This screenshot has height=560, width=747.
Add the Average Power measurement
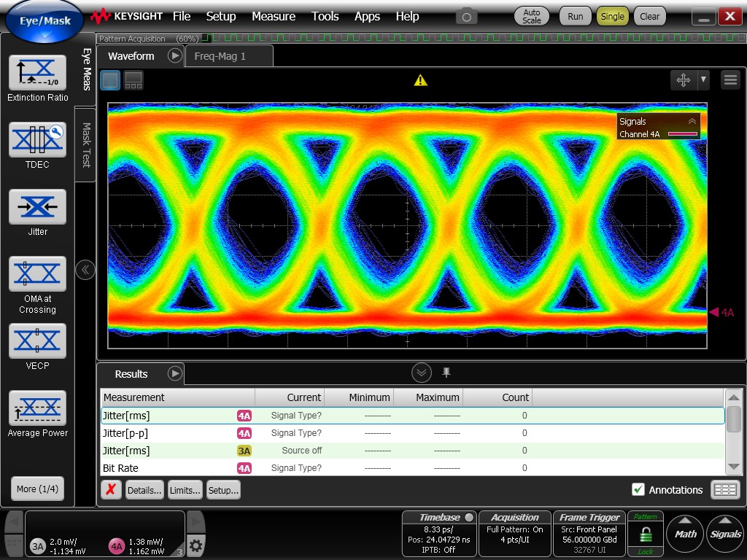pos(37,408)
